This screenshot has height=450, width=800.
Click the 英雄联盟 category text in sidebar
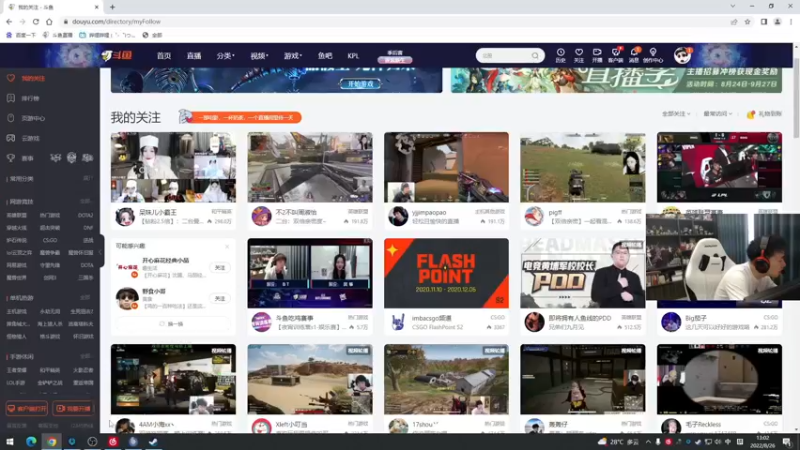pyautogui.click(x=16, y=215)
